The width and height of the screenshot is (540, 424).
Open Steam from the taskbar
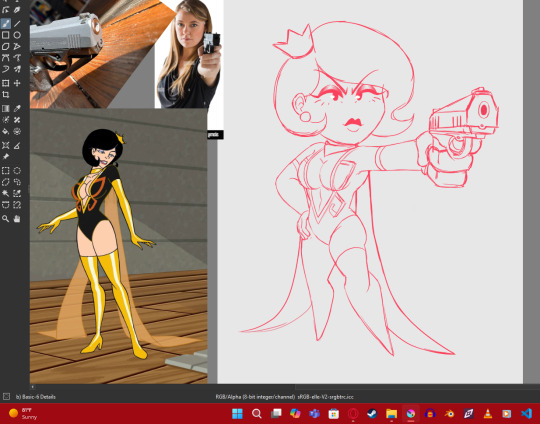coord(372,413)
